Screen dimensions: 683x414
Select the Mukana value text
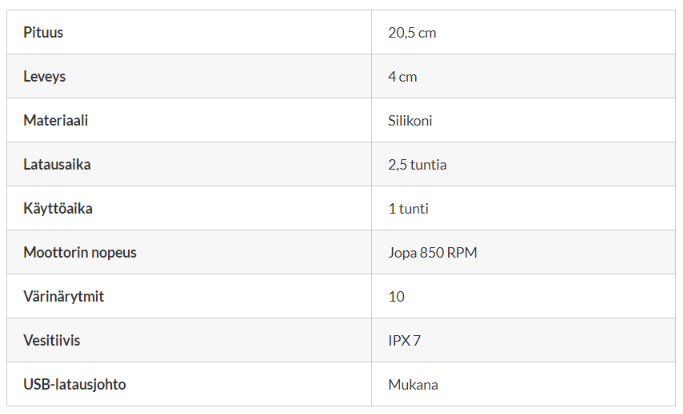[x=413, y=385]
